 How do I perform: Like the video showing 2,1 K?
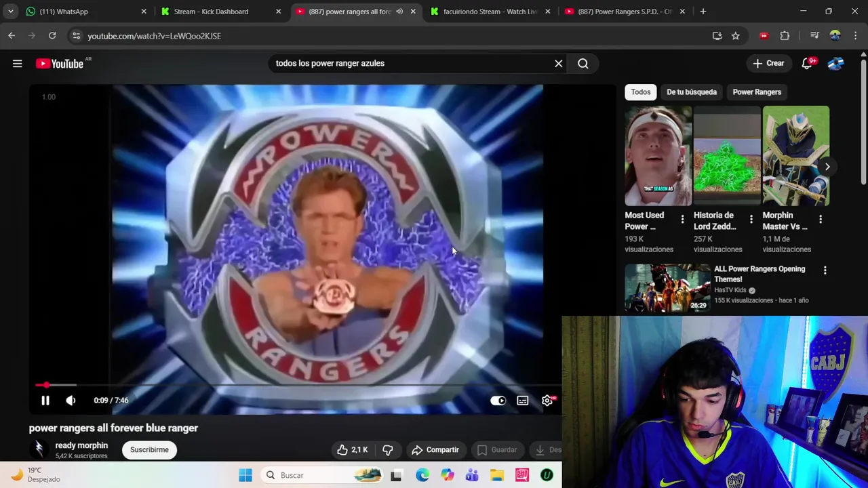[353, 450]
